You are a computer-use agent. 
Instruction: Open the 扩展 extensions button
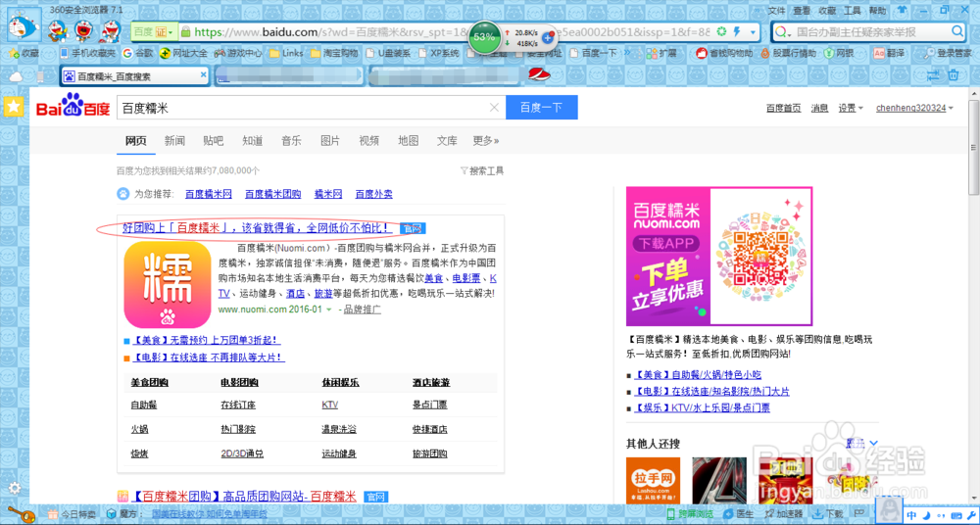coord(661,54)
